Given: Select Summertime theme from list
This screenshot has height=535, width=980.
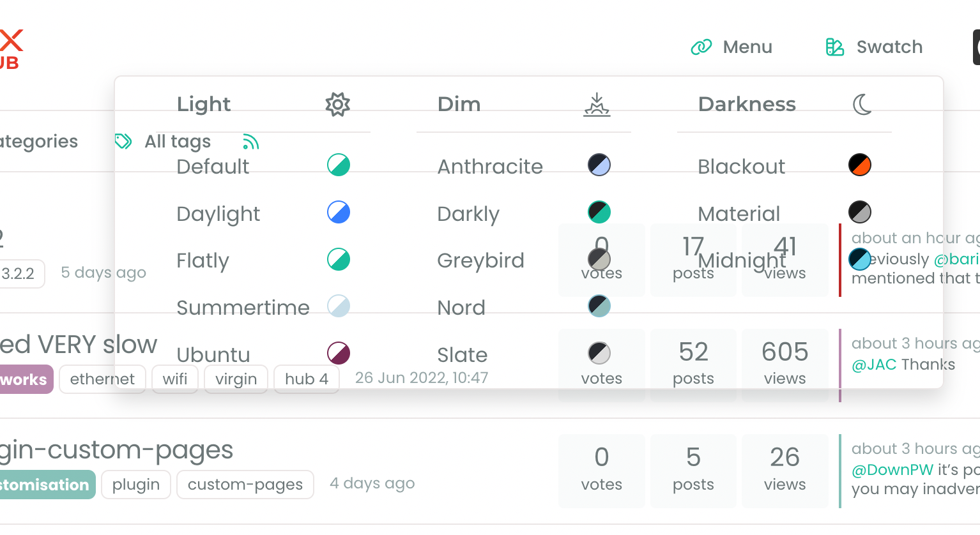Looking at the screenshot, I should point(243,308).
